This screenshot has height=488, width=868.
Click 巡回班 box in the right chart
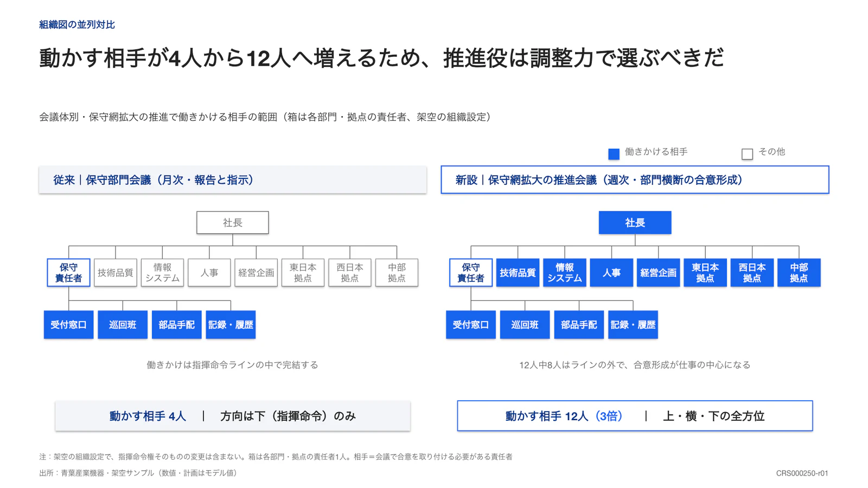coord(525,325)
